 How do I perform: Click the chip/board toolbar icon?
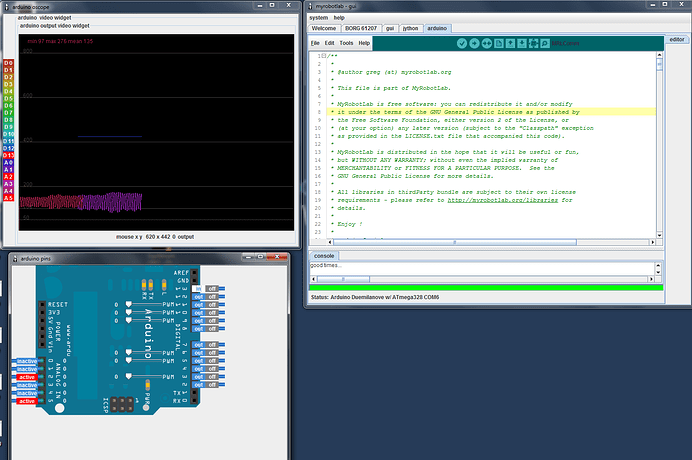click(534, 43)
